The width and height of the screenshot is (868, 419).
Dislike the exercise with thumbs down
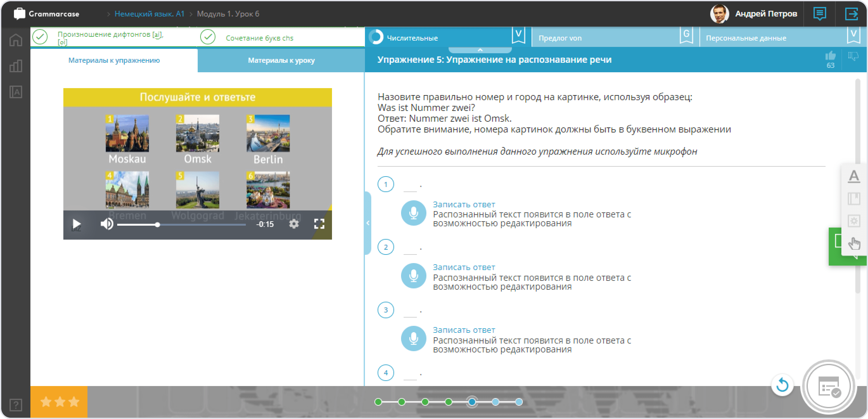click(x=853, y=56)
